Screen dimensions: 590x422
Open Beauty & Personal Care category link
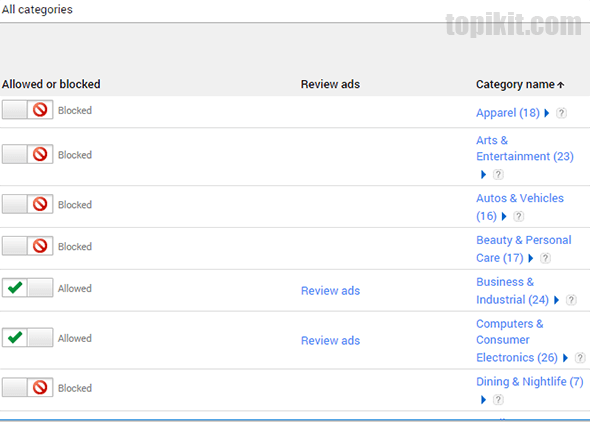tap(523, 249)
